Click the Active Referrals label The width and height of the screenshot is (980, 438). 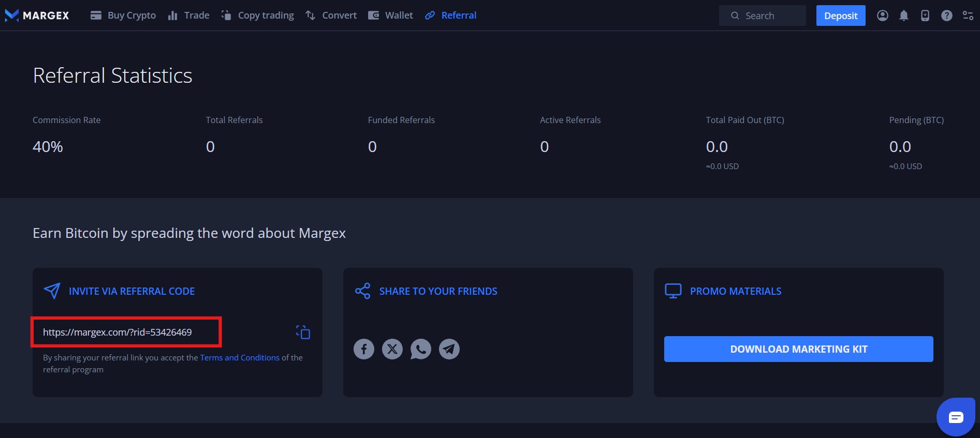coord(571,120)
